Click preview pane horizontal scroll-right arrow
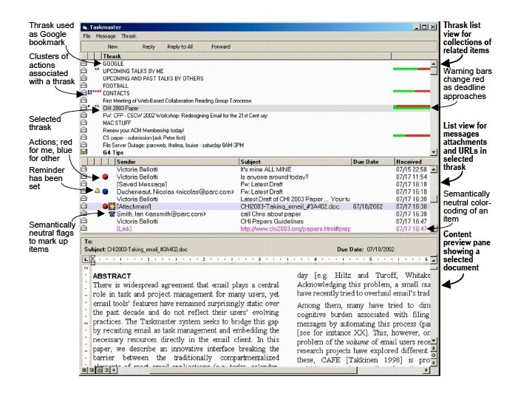 426,370
